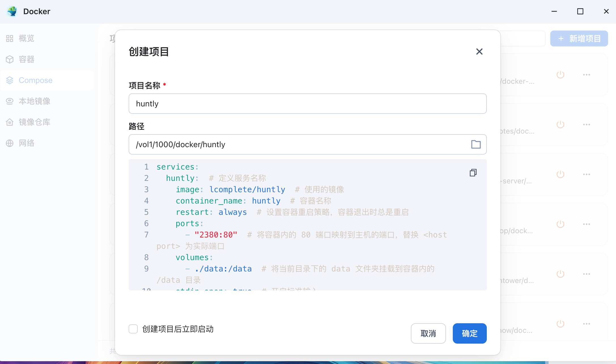Viewport: 616px width, 364px height.
Task: Open more options for otes/doc... project
Action: [x=587, y=125]
